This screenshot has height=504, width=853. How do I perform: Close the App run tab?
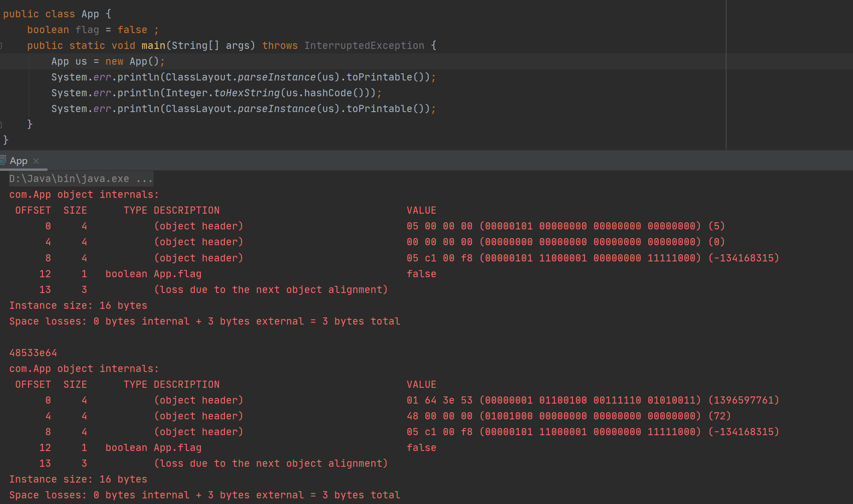[x=36, y=161]
